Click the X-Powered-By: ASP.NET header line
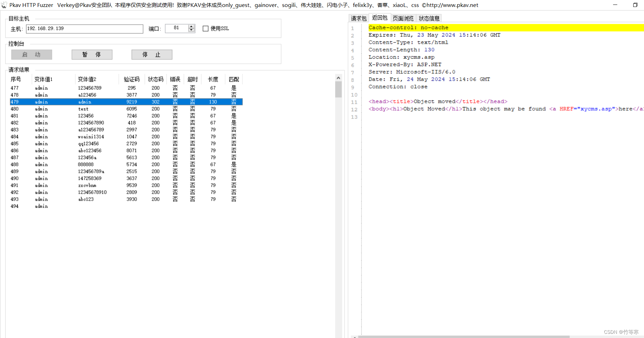Screen dimensions: 644x338 (x=405, y=65)
